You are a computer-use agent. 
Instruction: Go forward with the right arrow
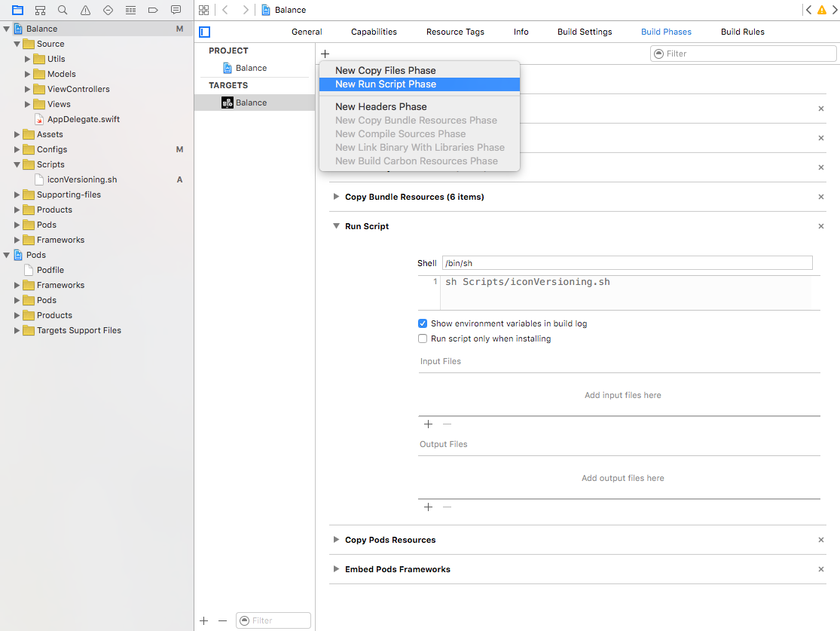246,10
